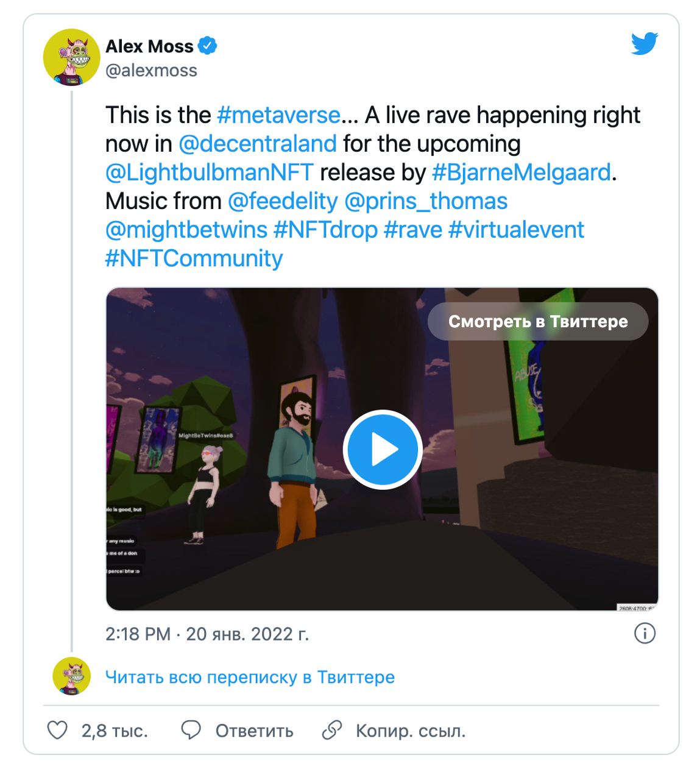
Task: Open the #metaverse hashtag
Action: 278,115
